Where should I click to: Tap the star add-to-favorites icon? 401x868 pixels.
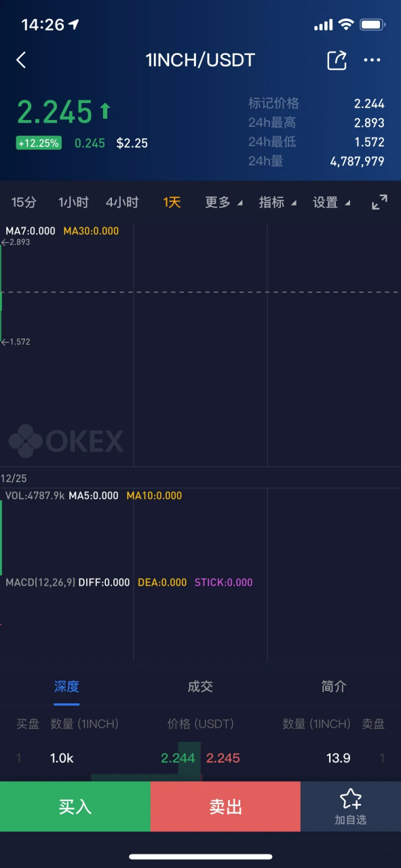click(351, 799)
